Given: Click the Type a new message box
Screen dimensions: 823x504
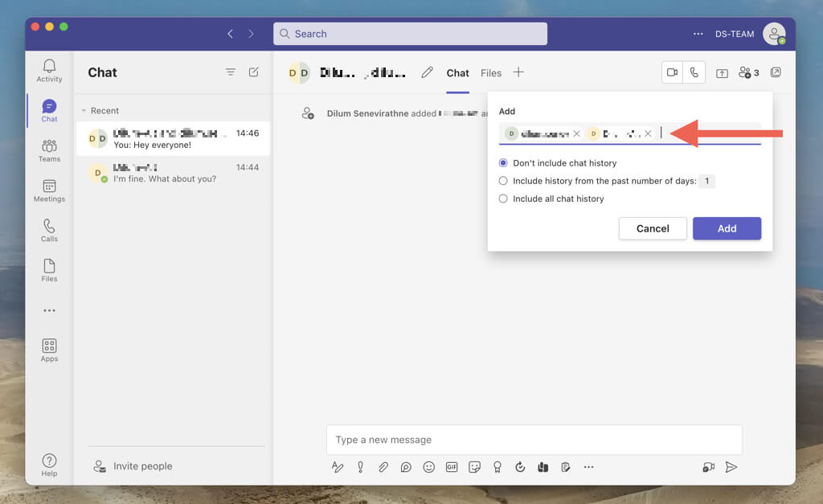Looking at the screenshot, I should point(534,440).
